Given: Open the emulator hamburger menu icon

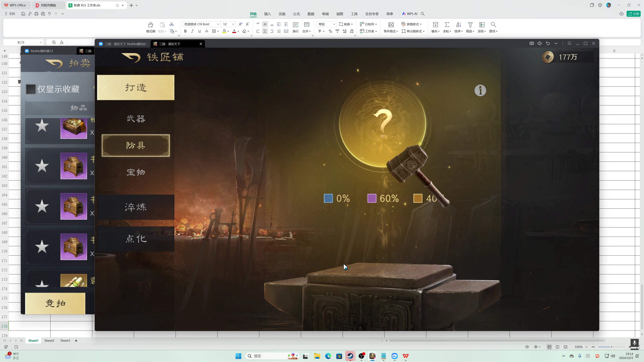Looking at the screenshot, I should click(569, 43).
